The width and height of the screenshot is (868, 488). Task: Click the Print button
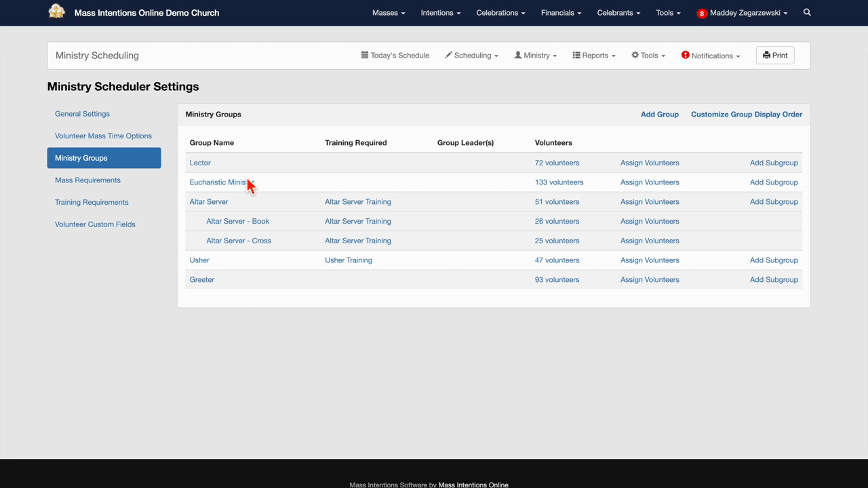click(x=775, y=56)
